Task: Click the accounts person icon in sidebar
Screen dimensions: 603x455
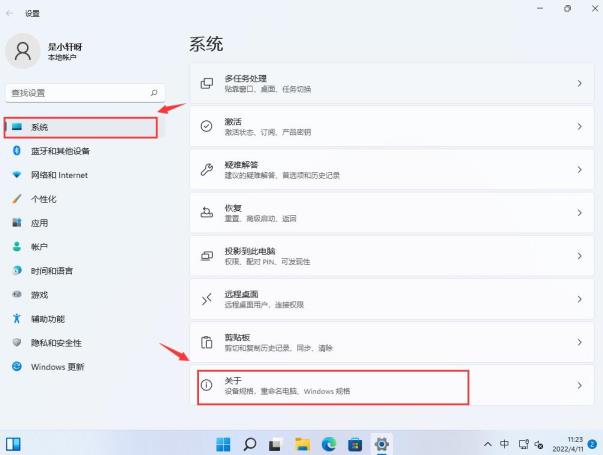Action: coord(17,247)
